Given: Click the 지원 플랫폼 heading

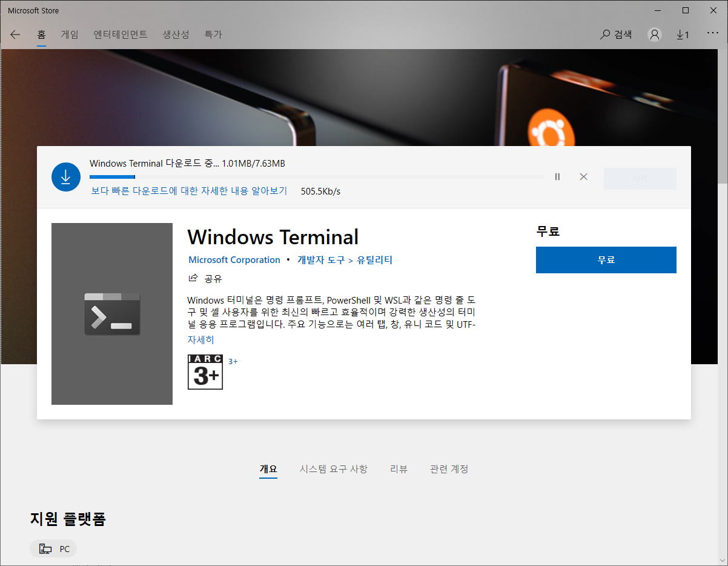Looking at the screenshot, I should pyautogui.click(x=68, y=519).
